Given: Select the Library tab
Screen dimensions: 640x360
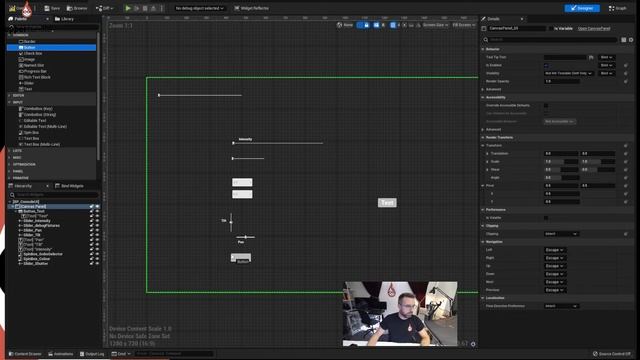Looking at the screenshot, I should [64, 19].
